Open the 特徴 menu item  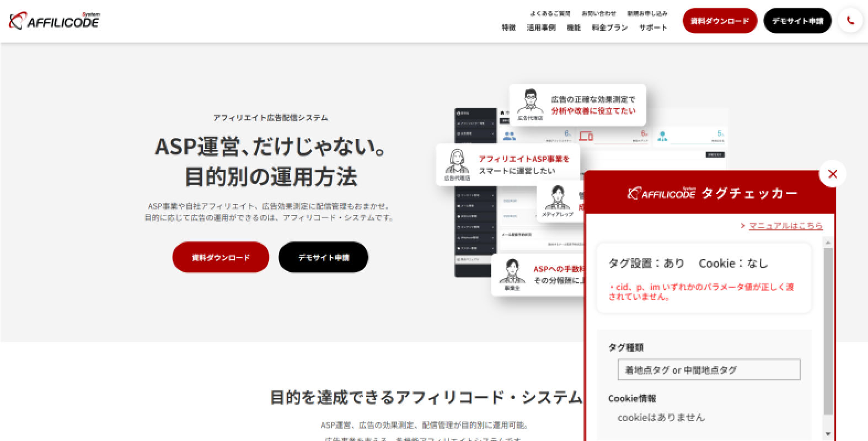click(508, 28)
